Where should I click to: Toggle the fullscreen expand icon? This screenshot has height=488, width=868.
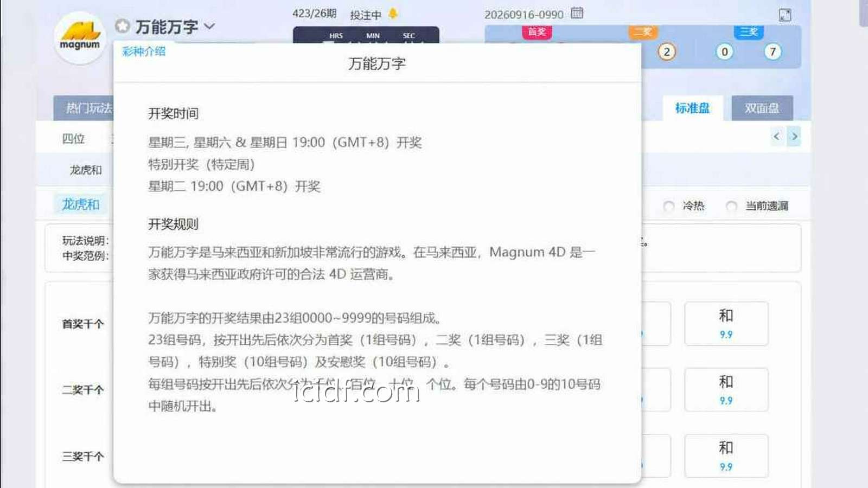pos(785,15)
